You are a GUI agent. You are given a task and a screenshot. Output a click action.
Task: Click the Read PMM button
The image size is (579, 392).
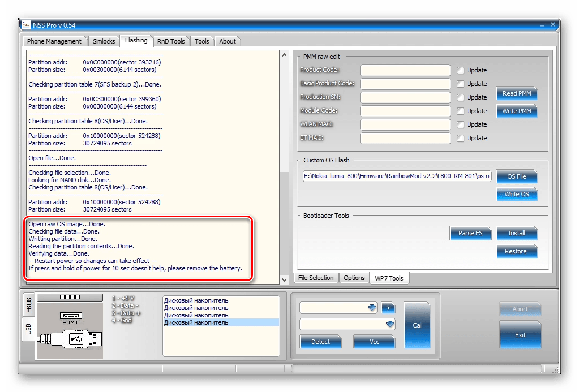[517, 93]
